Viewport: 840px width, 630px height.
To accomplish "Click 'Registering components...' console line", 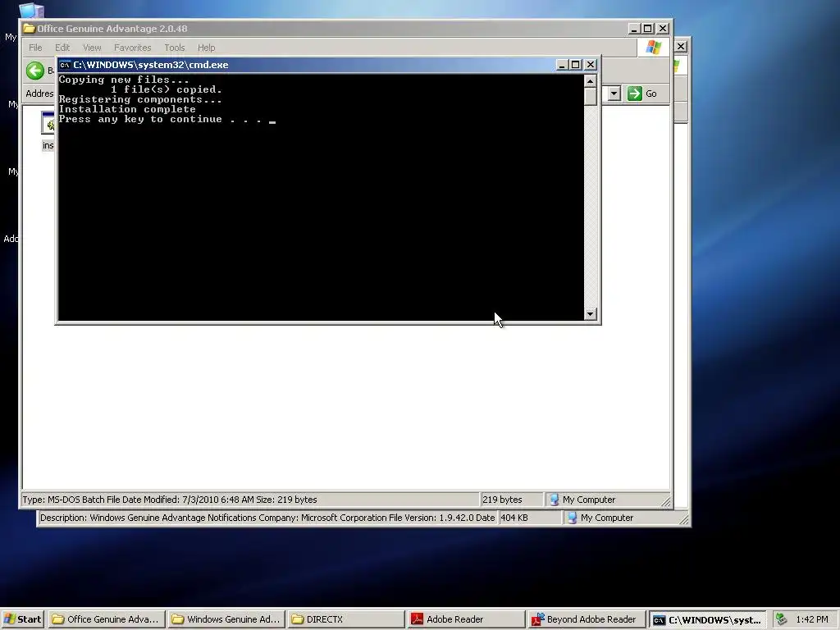I will click(139, 99).
